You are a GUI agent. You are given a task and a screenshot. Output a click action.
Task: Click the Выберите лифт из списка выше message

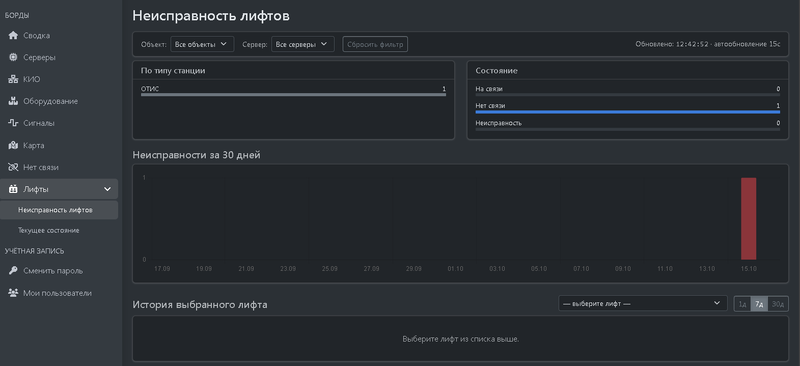tap(461, 339)
